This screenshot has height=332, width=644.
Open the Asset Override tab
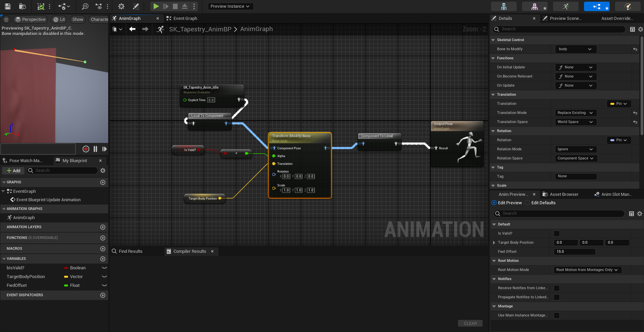(x=617, y=19)
